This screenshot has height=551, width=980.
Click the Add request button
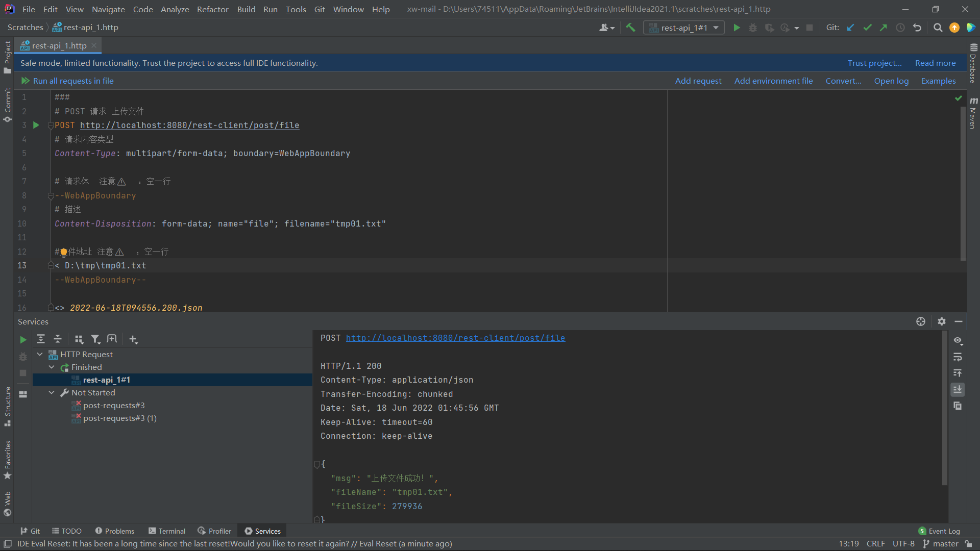[x=698, y=81]
